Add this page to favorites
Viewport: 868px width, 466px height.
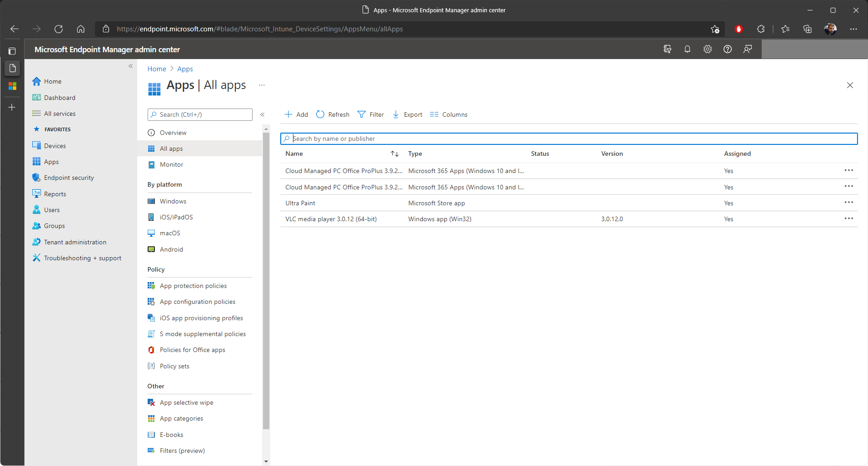click(x=715, y=29)
